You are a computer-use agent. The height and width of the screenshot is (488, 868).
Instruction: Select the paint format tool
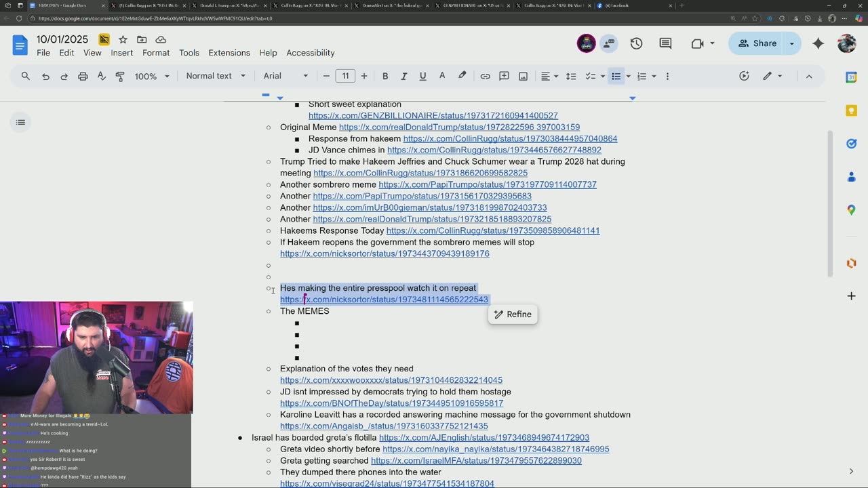click(x=120, y=76)
